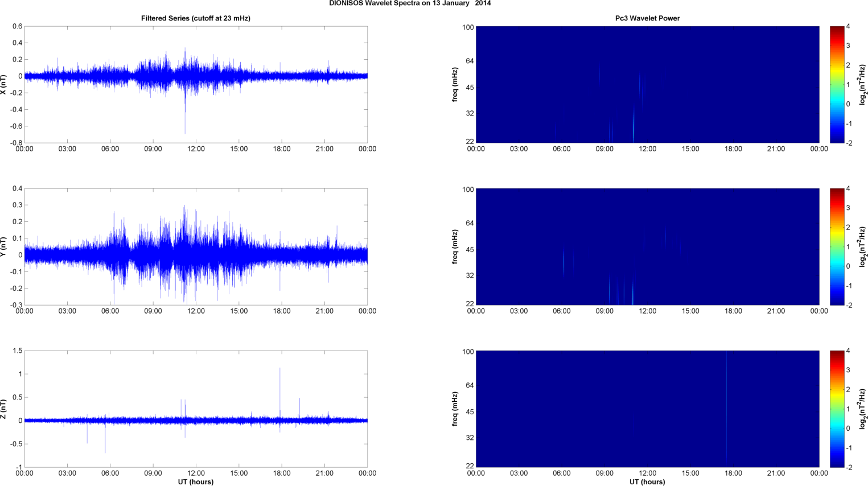Viewport: 868px width, 486px height.
Task: Click the vertical streak near 17:30 in bottom spectrogram
Action: pos(726,409)
